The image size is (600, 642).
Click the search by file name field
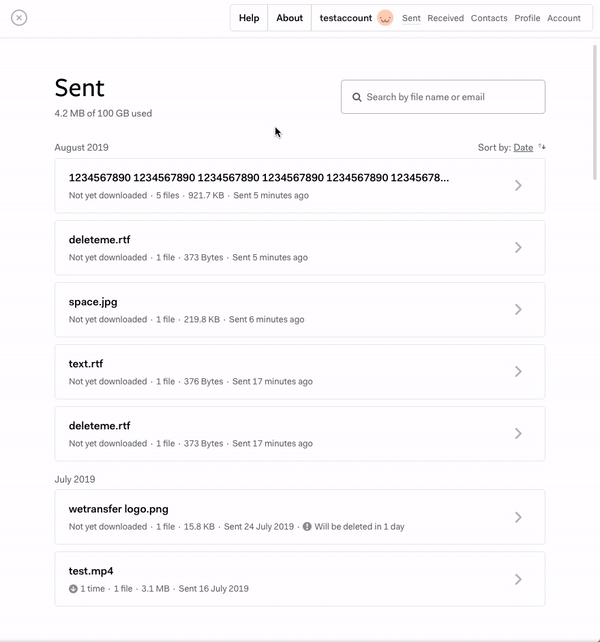[452, 97]
